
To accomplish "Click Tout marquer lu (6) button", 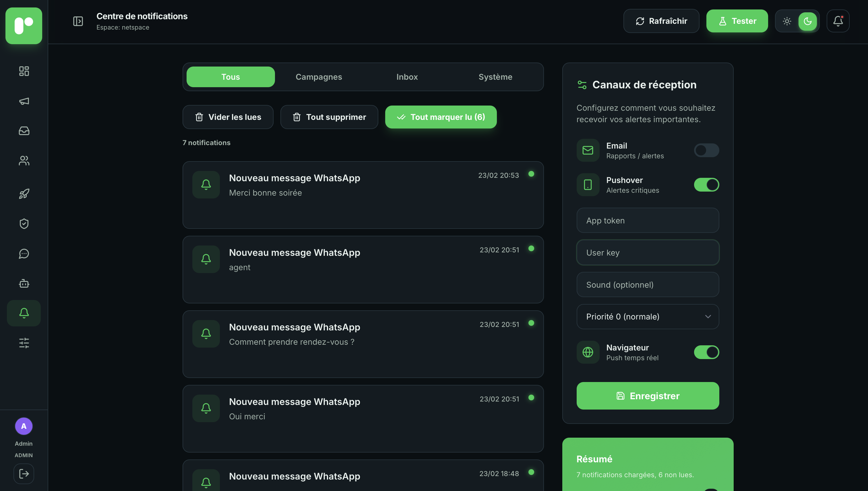I will tap(441, 117).
